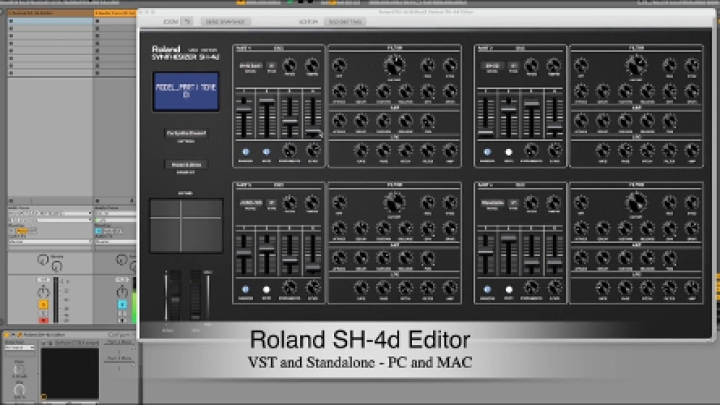Click the blue LCD patch display
This screenshot has width=720, height=405.
(x=186, y=91)
